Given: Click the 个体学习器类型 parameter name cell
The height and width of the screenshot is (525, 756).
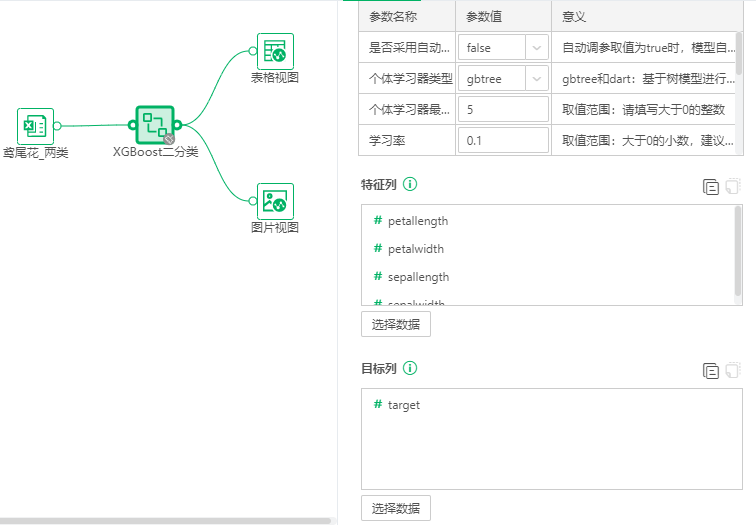Looking at the screenshot, I should 407,79.
